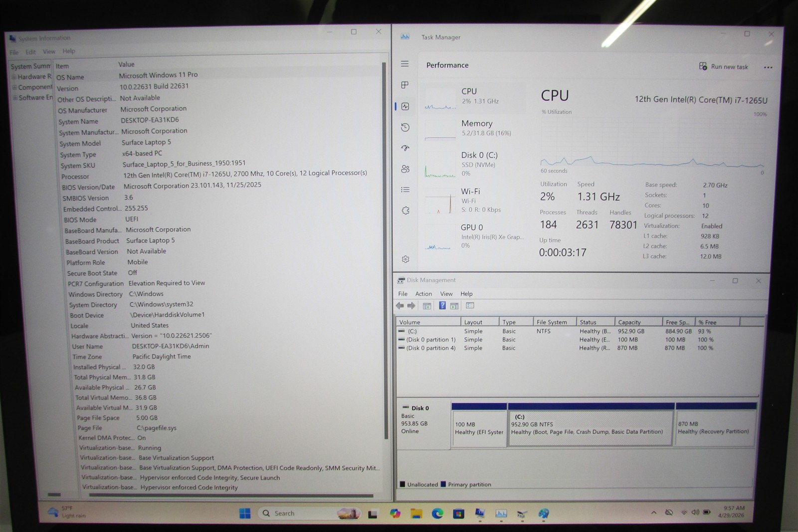Open View menu in System Information
The image size is (798, 532).
pos(49,51)
